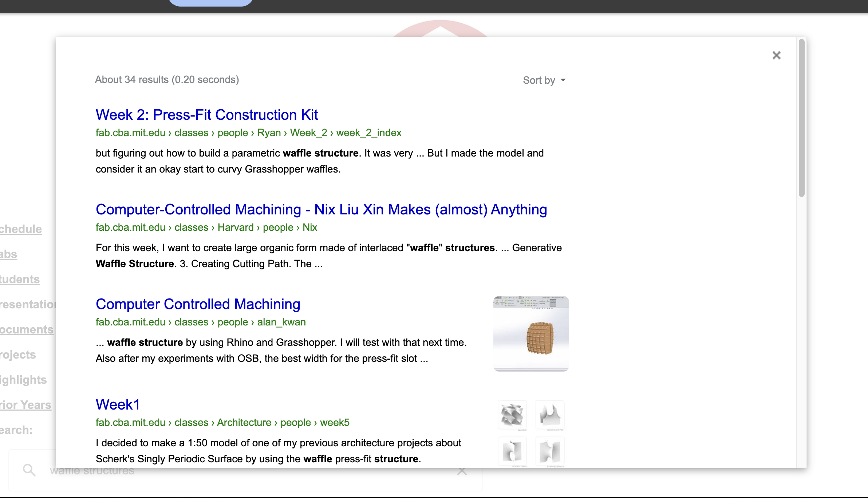
Task: Open the Labs sidebar link
Action: [8, 254]
